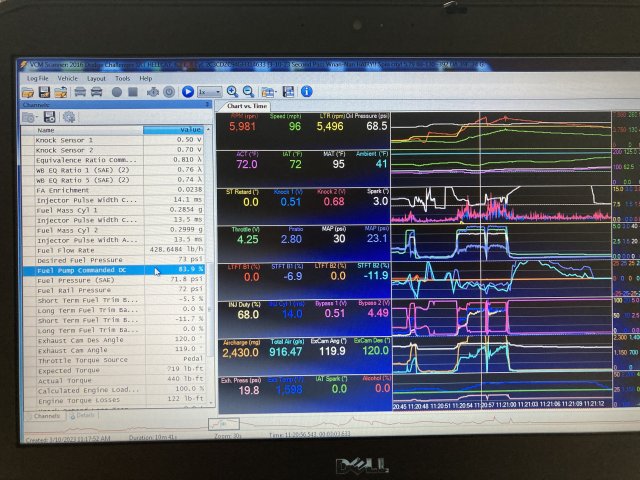Select the Desired Fuel Pressure row

113,260
